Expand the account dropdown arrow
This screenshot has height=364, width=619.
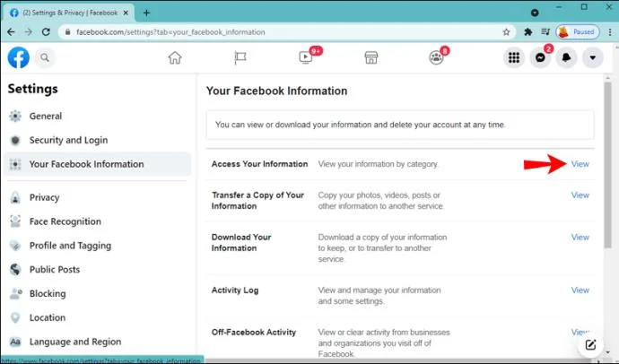593,57
